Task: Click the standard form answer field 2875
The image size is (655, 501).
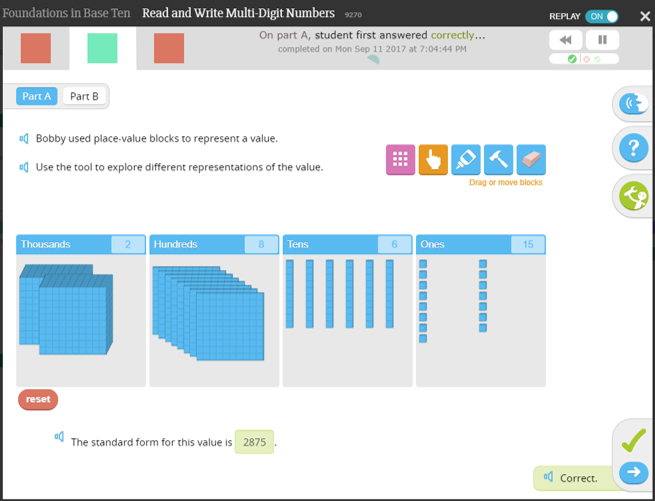Action: [254, 442]
